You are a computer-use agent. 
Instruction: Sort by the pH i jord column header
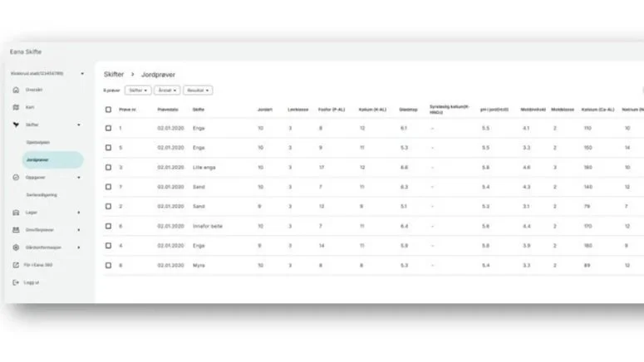494,110
